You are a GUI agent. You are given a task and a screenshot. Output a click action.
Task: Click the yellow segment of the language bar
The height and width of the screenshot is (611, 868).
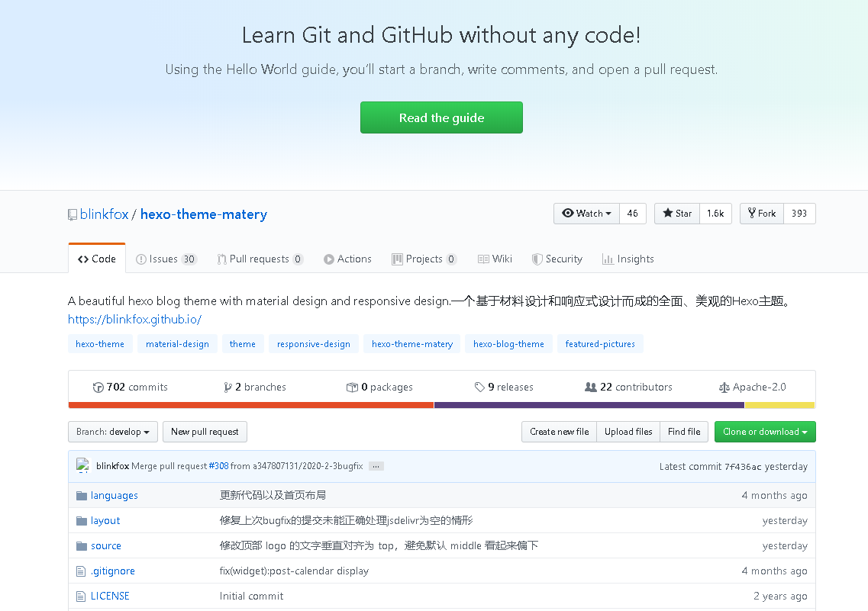click(x=779, y=405)
